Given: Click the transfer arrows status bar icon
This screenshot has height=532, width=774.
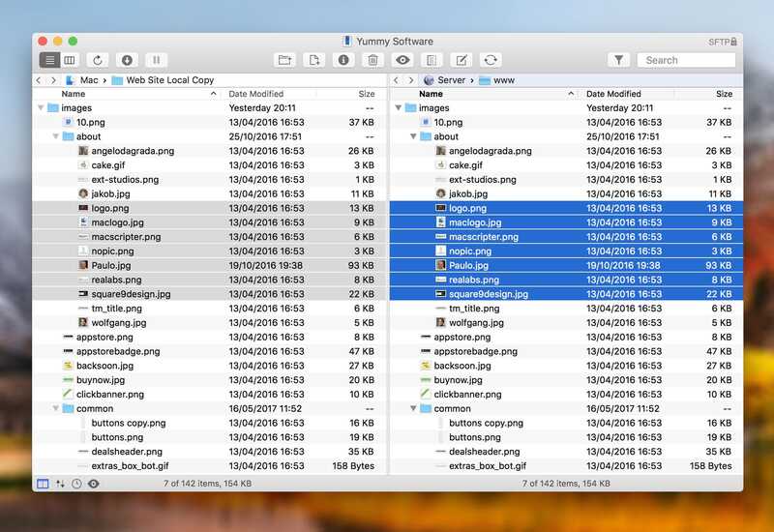Looking at the screenshot, I should [60, 484].
